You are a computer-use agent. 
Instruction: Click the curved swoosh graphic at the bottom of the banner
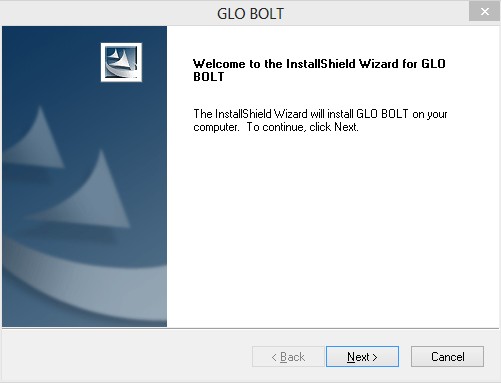[x=83, y=287]
